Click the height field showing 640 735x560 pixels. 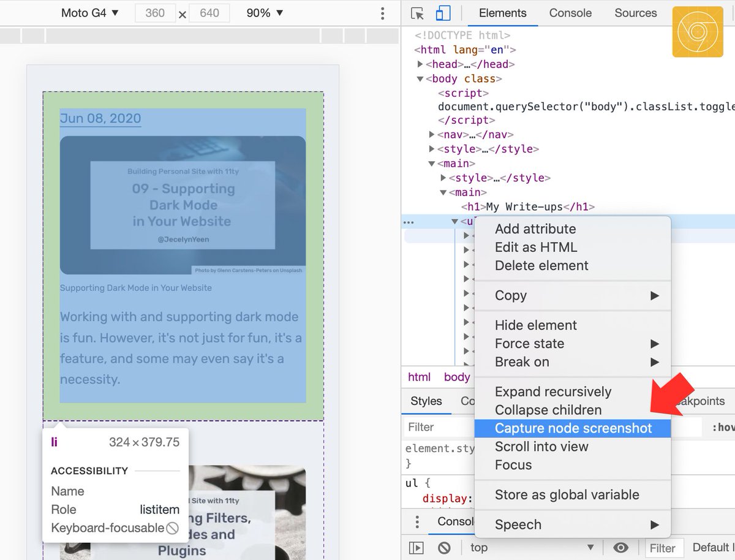coord(209,13)
